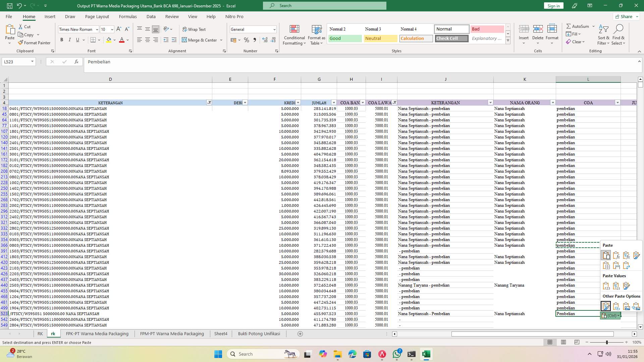Select the Transpose paste option
Screen dimensions: 644x362
point(626,265)
